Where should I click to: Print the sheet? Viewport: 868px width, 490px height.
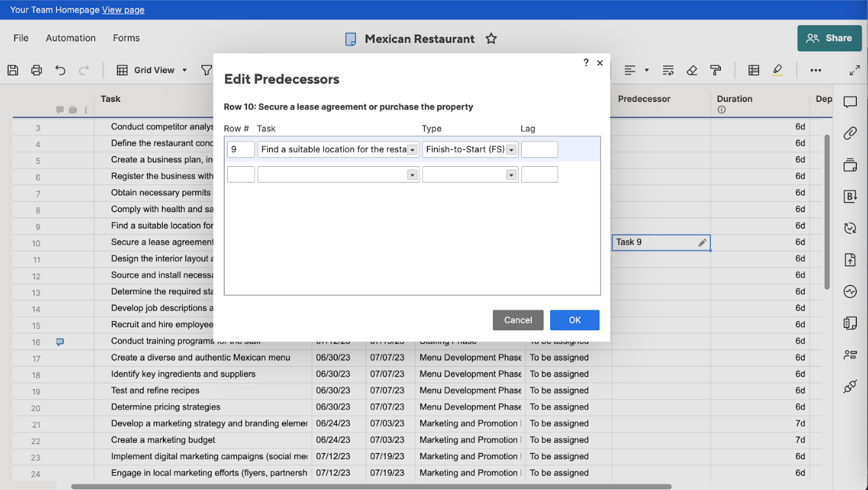point(36,70)
